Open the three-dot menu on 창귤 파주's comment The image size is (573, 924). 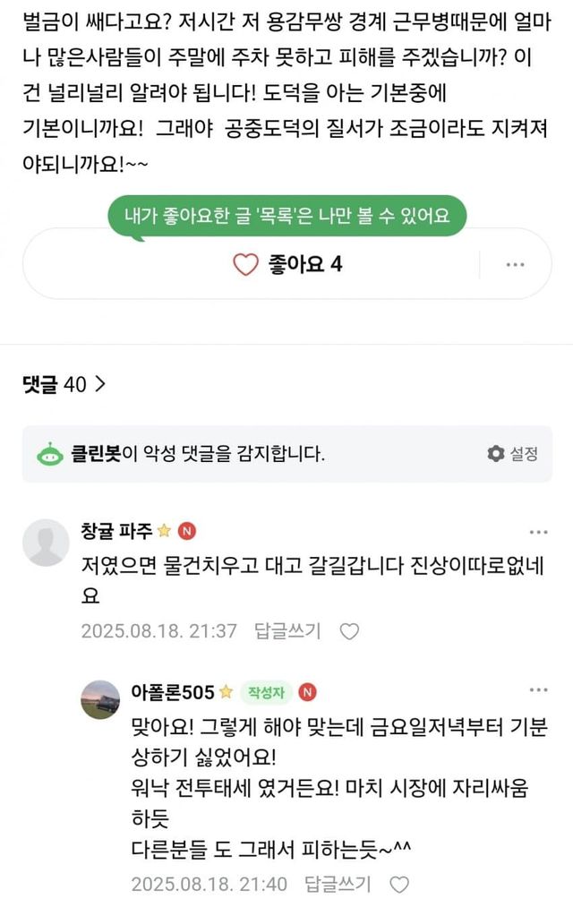[538, 533]
